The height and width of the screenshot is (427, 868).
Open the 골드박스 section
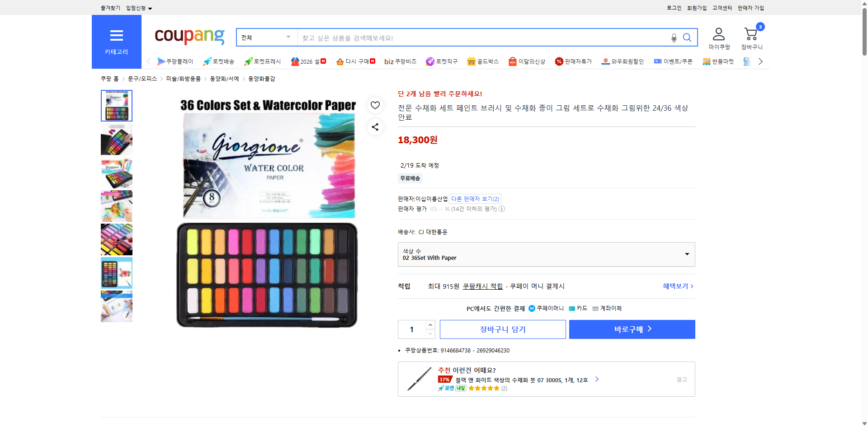[x=482, y=61]
